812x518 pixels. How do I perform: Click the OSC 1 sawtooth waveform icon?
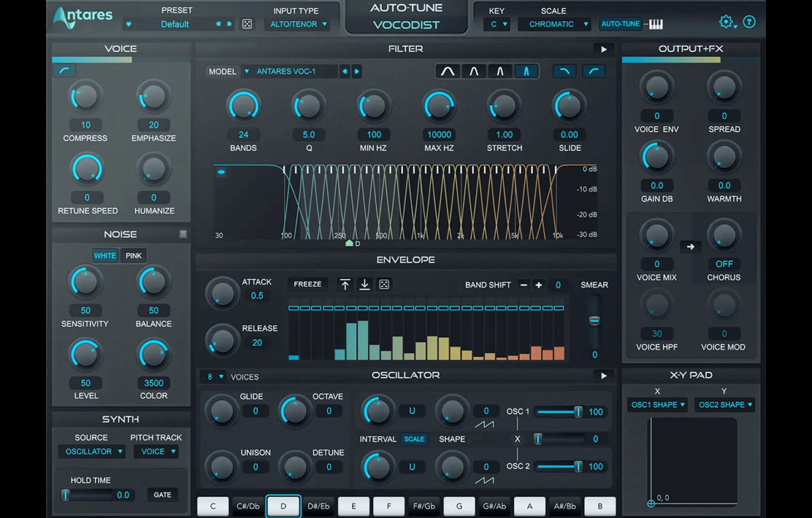(485, 424)
